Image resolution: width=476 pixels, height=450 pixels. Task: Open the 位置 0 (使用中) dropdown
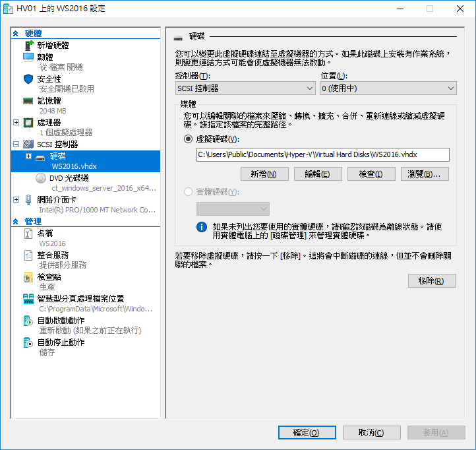(388, 88)
